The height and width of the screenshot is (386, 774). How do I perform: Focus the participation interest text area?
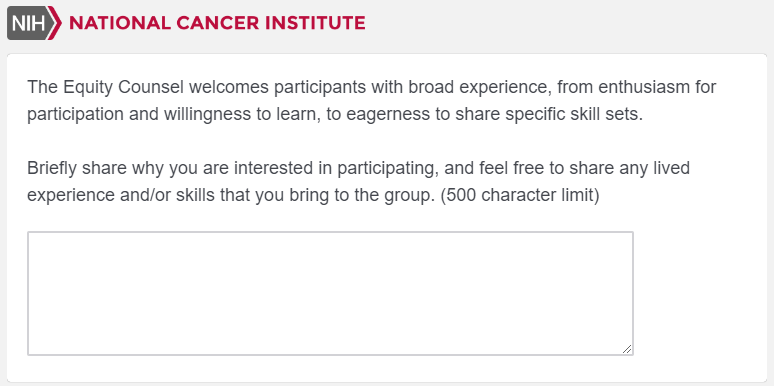point(330,293)
